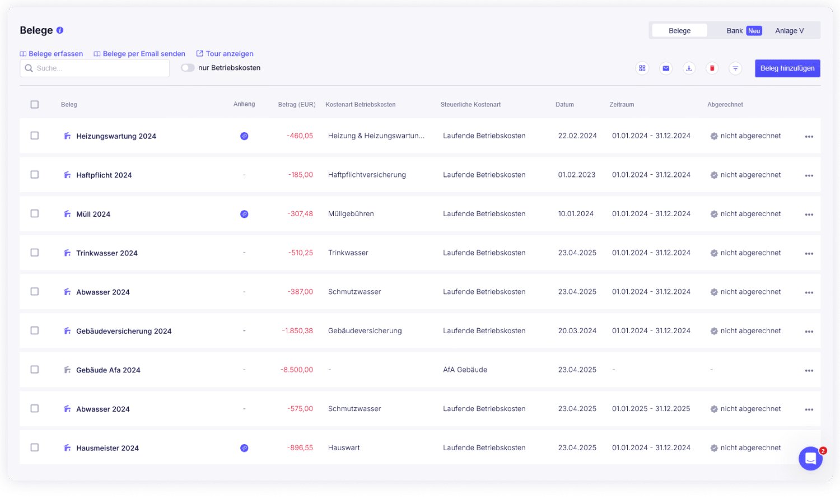Click the Neu badge on Bank tab
This screenshot has height=504, width=840.
(754, 31)
